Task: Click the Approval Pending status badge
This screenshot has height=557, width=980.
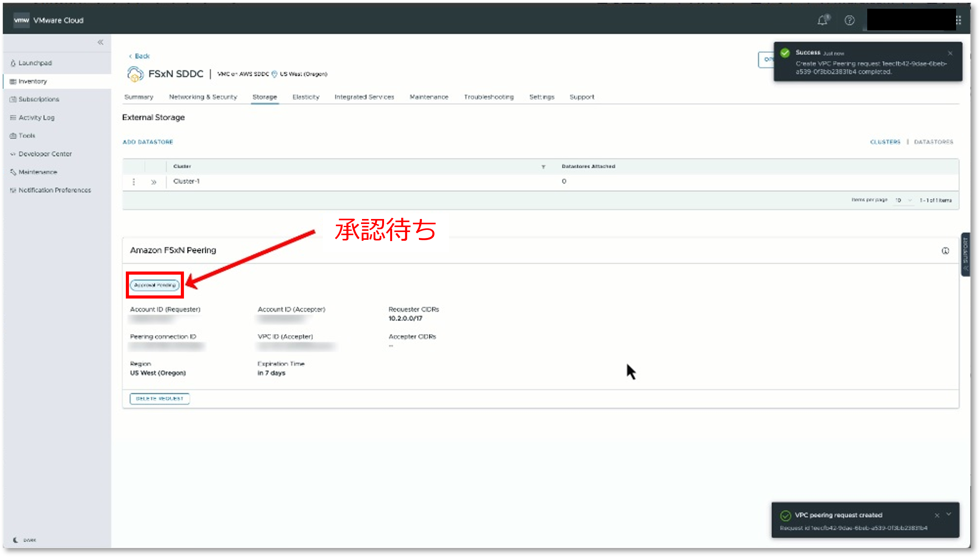Action: tap(154, 285)
